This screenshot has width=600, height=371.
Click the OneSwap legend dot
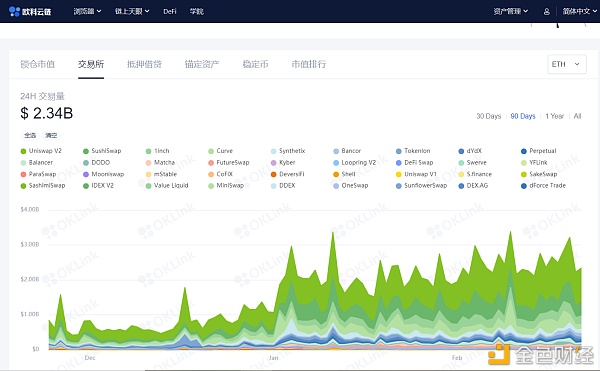(336, 186)
